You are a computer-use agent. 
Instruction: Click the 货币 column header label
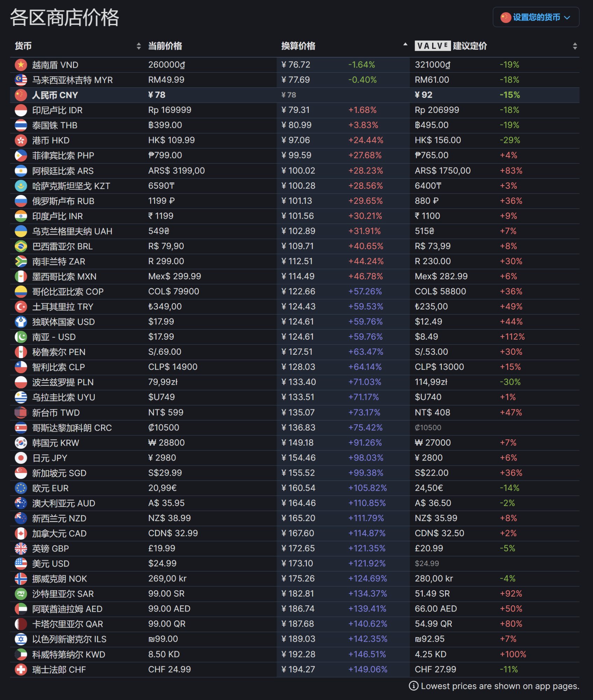point(23,46)
